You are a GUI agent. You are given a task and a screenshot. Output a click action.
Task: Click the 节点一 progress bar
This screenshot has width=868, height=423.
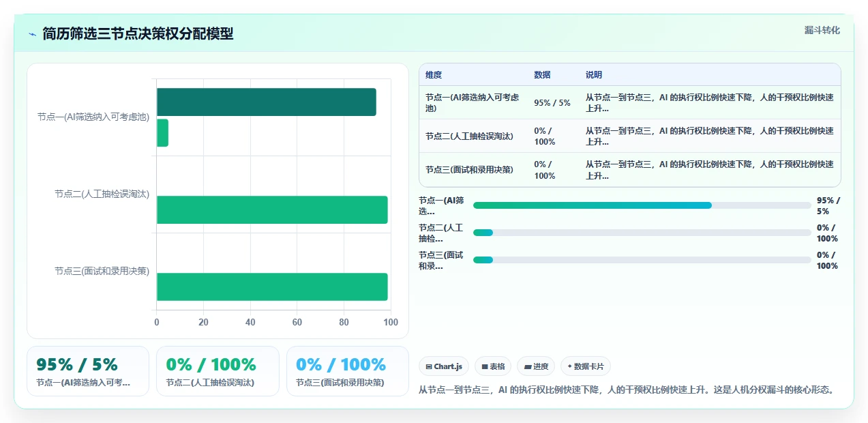[x=642, y=205]
